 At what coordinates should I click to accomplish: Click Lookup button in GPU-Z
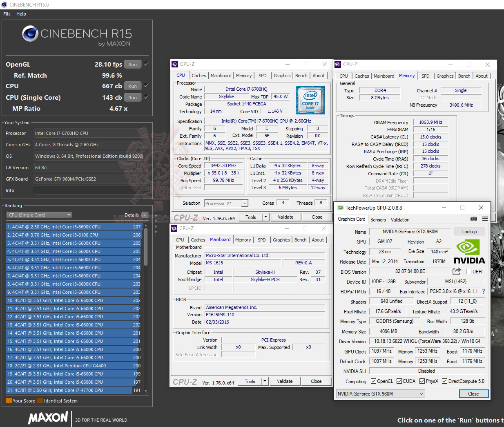[469, 232]
